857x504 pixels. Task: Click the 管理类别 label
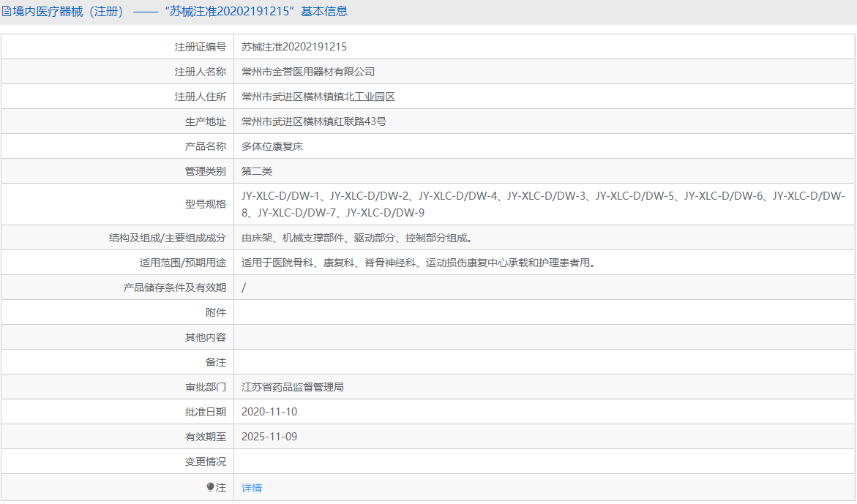pyautogui.click(x=206, y=171)
